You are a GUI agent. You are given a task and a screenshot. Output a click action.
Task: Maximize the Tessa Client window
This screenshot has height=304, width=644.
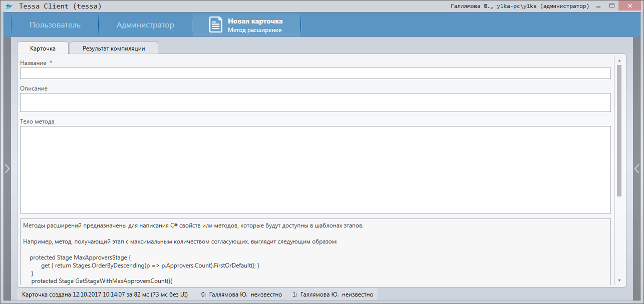tap(611, 6)
